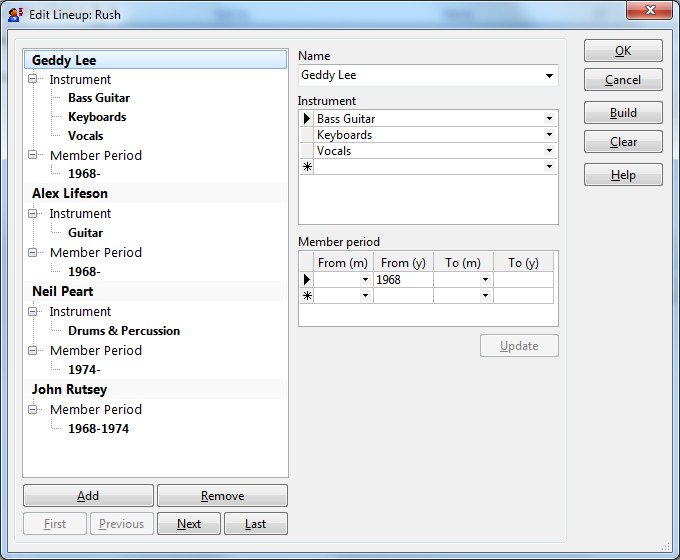The image size is (680, 560).
Task: Click the From (m) column header
Action: tap(343, 263)
